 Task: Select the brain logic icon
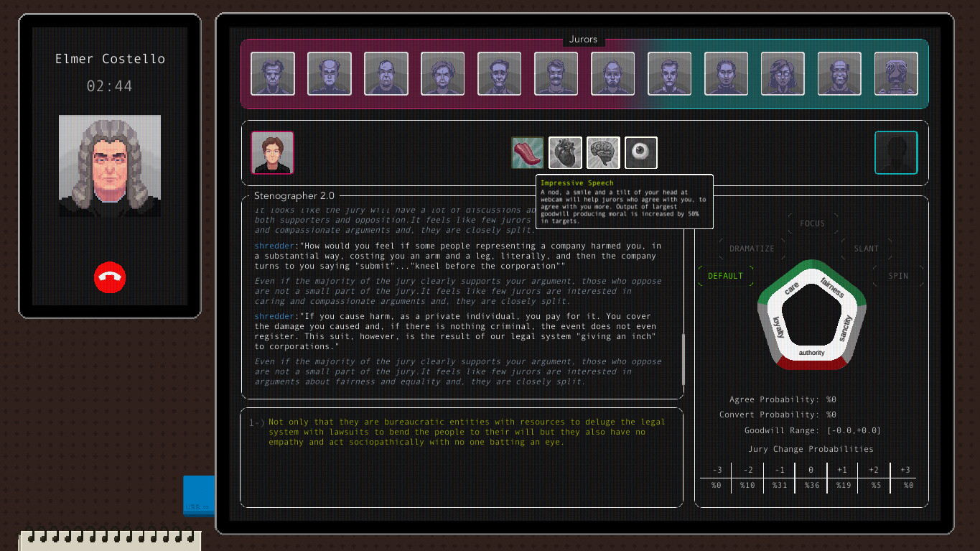(x=603, y=152)
